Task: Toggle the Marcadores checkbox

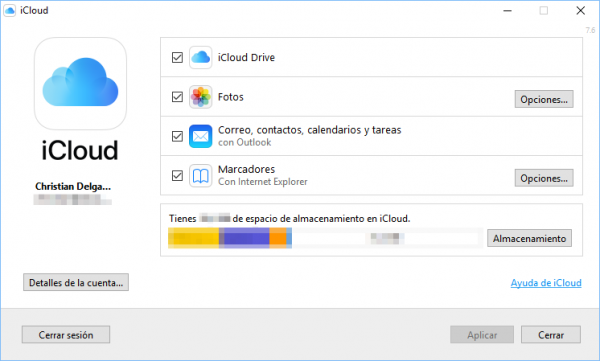Action: pyautogui.click(x=177, y=176)
